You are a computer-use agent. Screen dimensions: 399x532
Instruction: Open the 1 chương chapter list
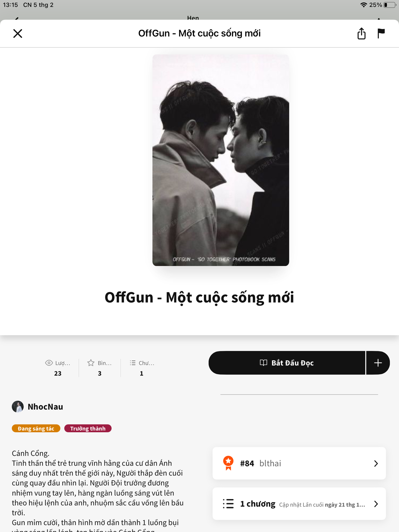click(x=299, y=504)
